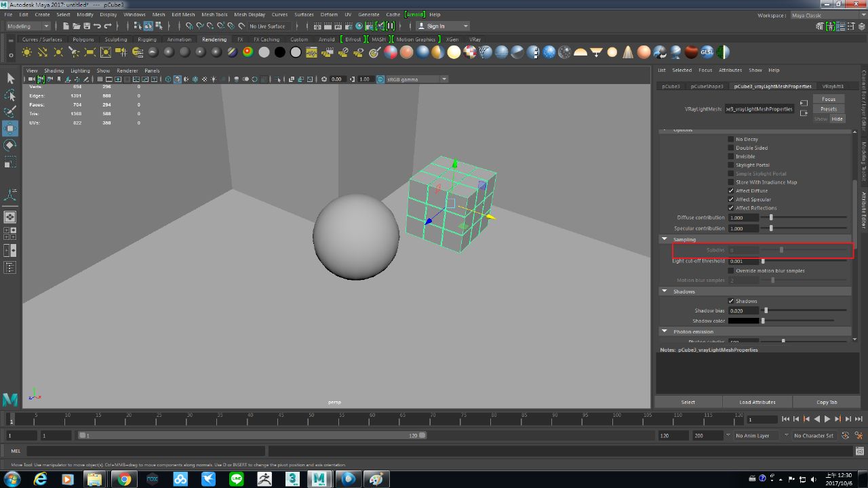Click the Shadow color black swatch
Screen dimensions: 868x488
click(x=744, y=321)
